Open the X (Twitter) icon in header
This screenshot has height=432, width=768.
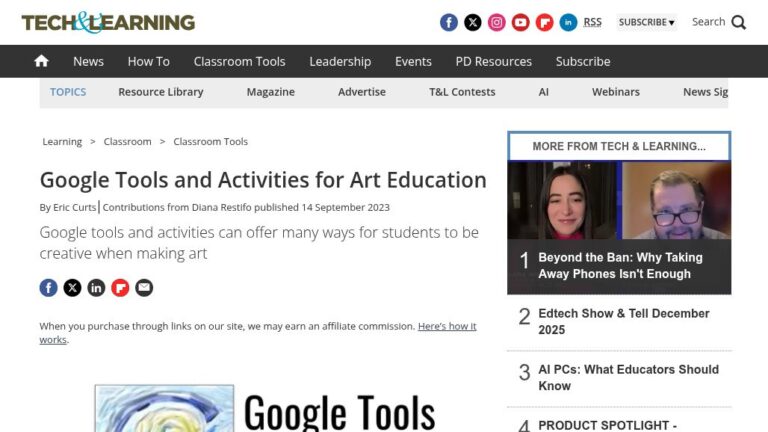473,23
